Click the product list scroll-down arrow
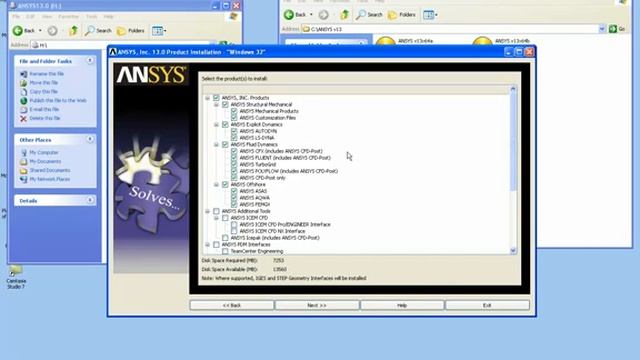640x360 pixels. 513,251
